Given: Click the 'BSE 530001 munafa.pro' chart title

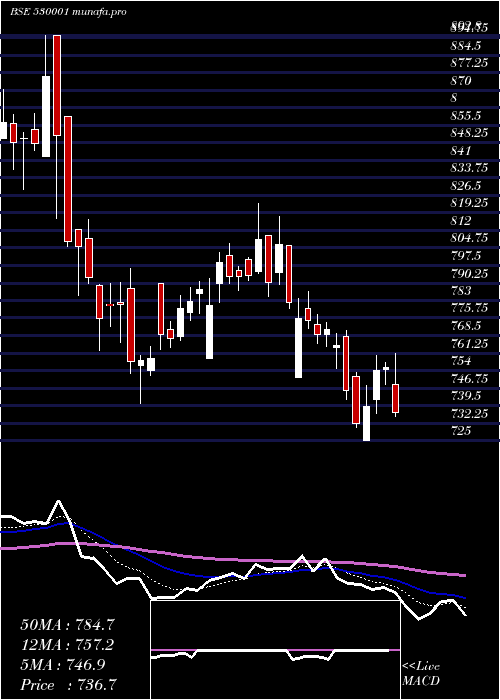Looking at the screenshot, I should (x=68, y=12).
